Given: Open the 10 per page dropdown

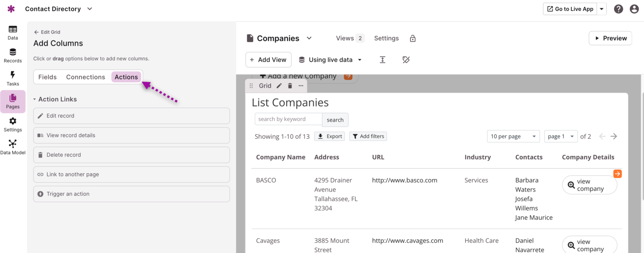Looking at the screenshot, I should coord(513,137).
